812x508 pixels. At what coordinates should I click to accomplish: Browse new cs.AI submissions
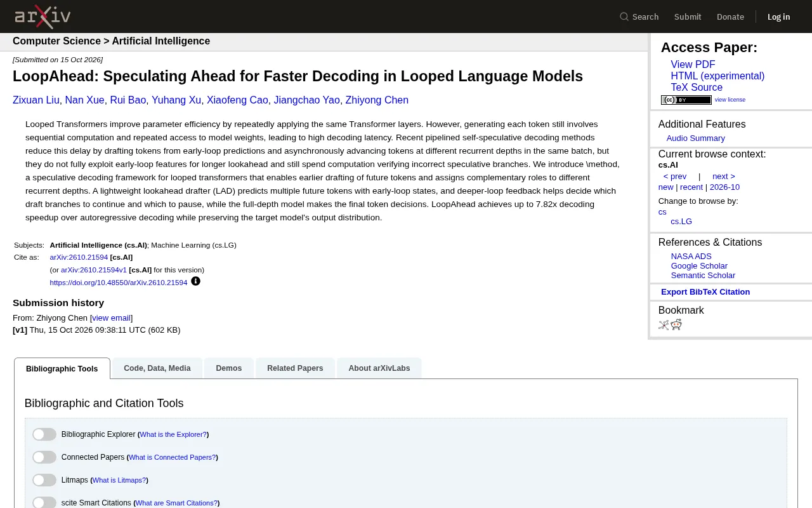click(665, 187)
